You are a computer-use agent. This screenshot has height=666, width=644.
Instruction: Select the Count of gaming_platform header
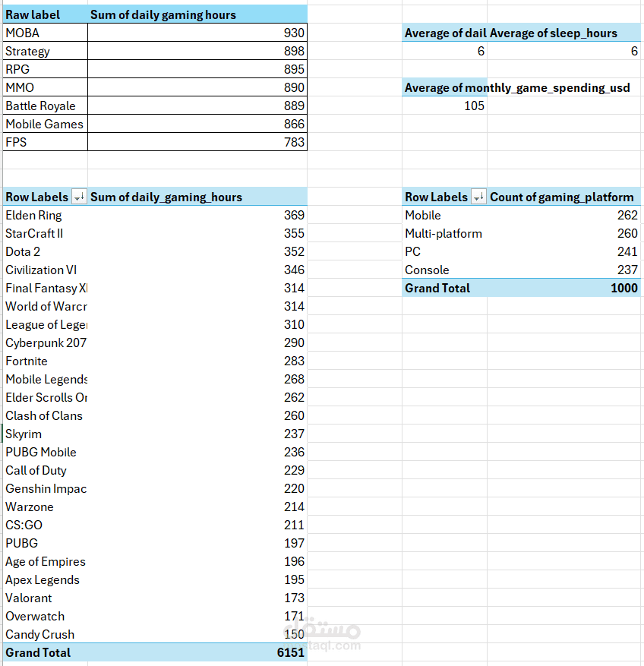pos(563,197)
